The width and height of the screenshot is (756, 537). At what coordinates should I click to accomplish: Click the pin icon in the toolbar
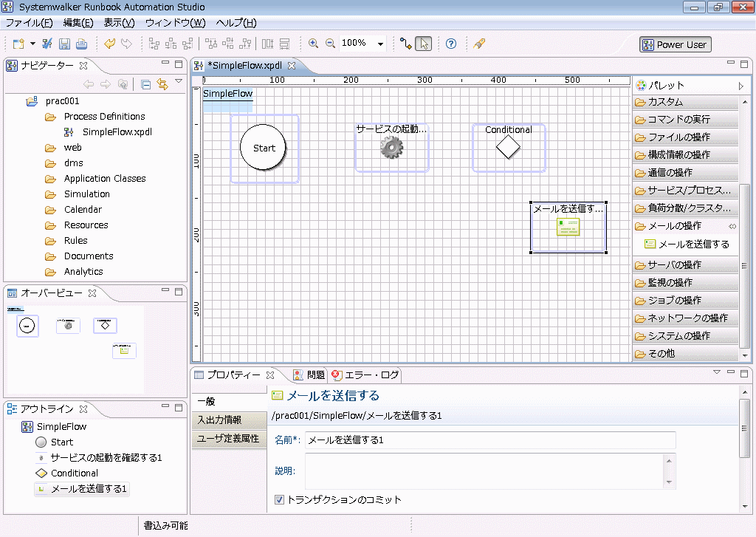pos(478,44)
